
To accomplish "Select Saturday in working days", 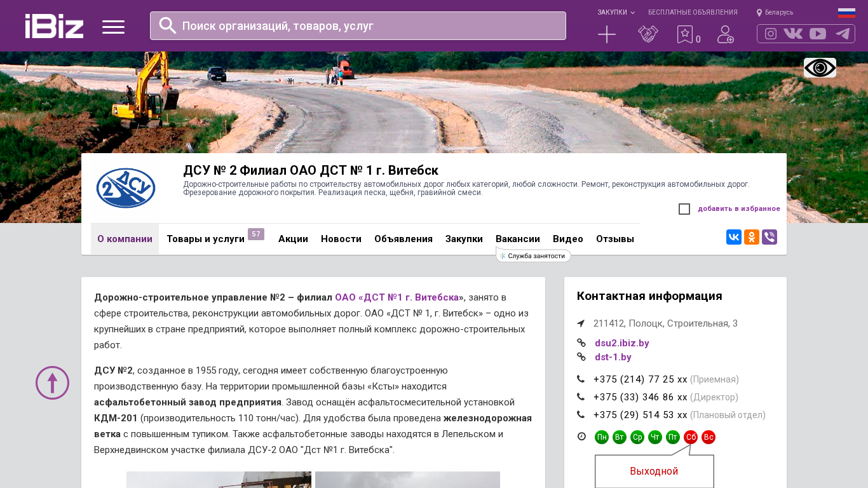I will 691,437.
